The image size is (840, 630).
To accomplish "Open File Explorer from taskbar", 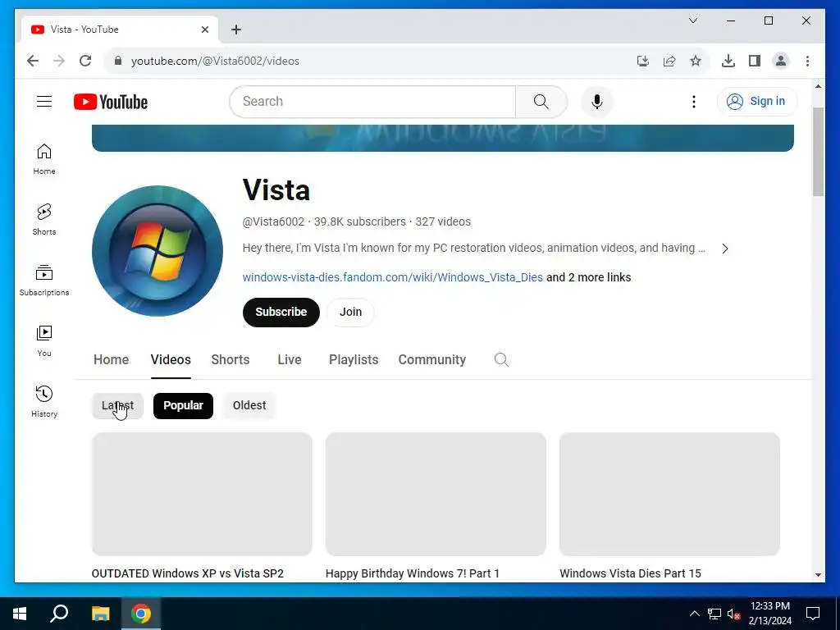I will click(100, 614).
